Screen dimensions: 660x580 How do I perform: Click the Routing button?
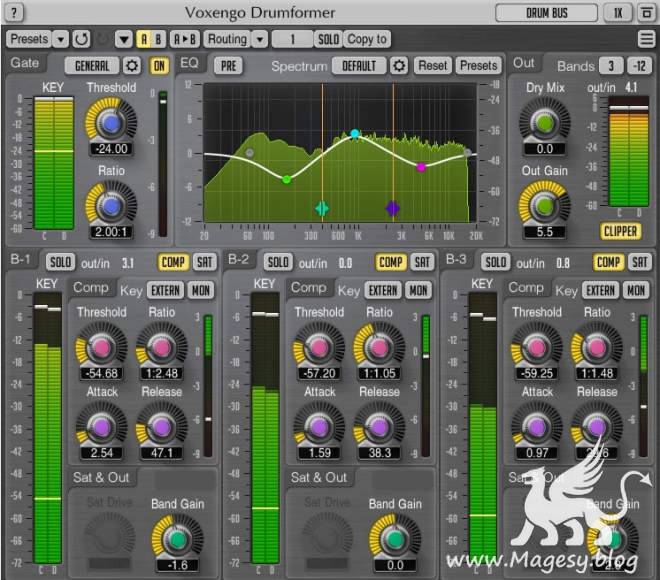(227, 39)
